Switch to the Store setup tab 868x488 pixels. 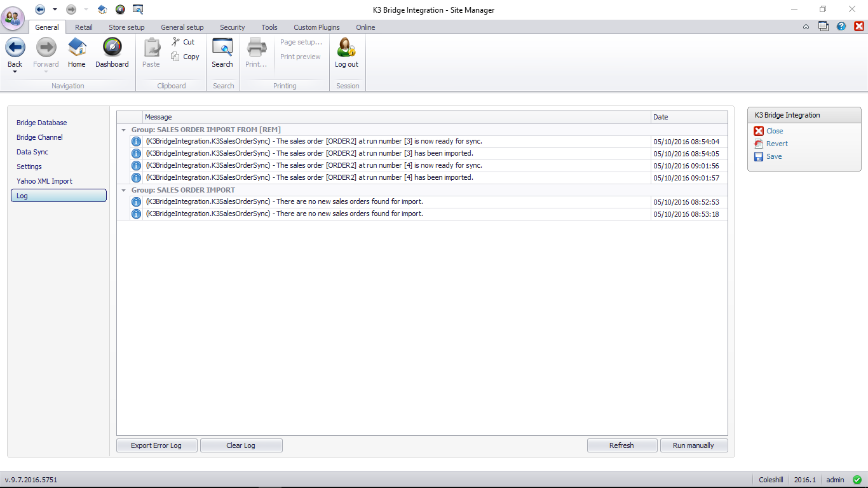[126, 27]
